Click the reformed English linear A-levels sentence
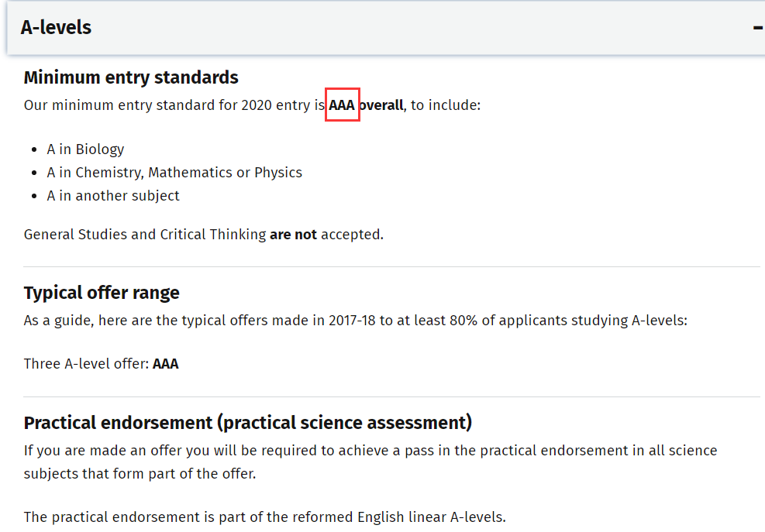The height and width of the screenshot is (532, 765). coord(265,517)
